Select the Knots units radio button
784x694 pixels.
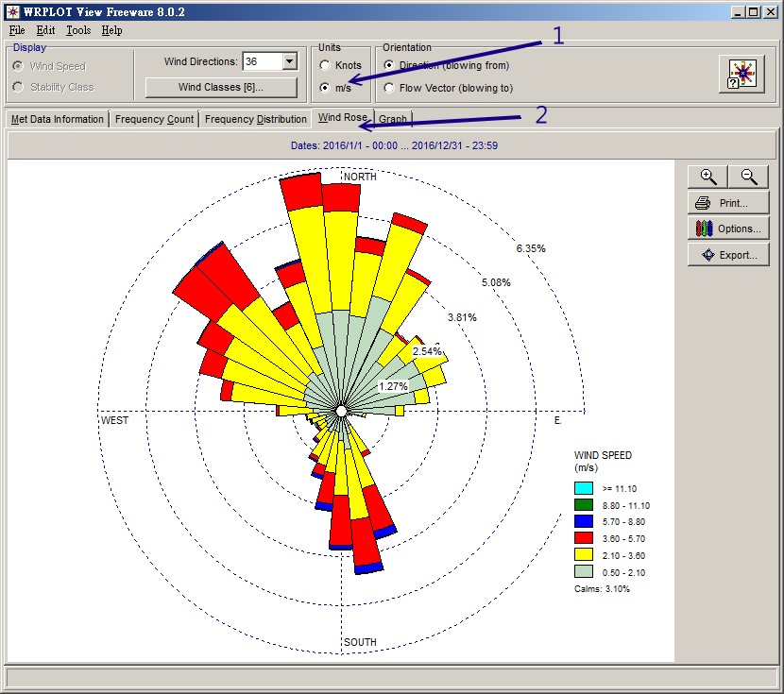[x=326, y=66]
